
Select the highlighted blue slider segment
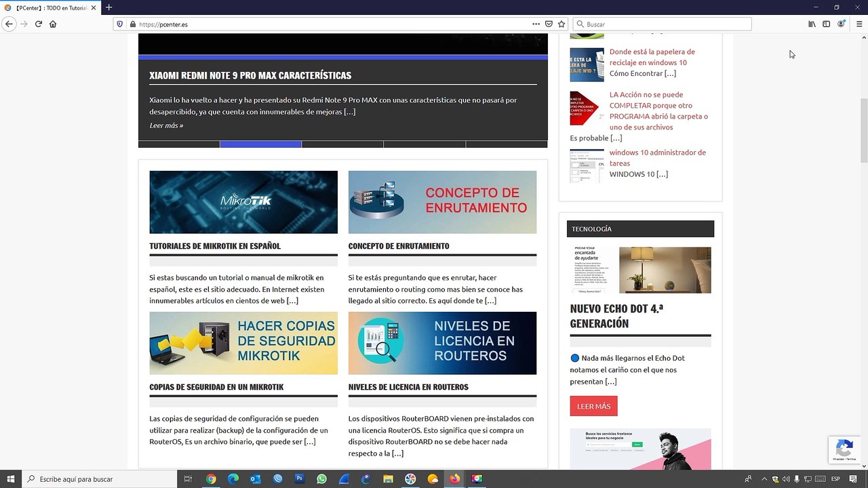pyautogui.click(x=261, y=144)
